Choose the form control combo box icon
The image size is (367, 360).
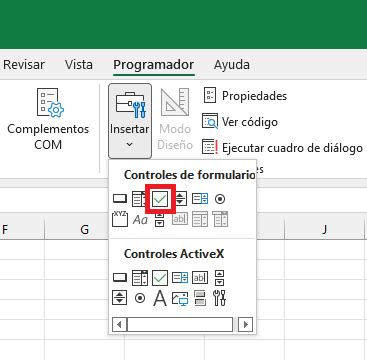[139, 199]
